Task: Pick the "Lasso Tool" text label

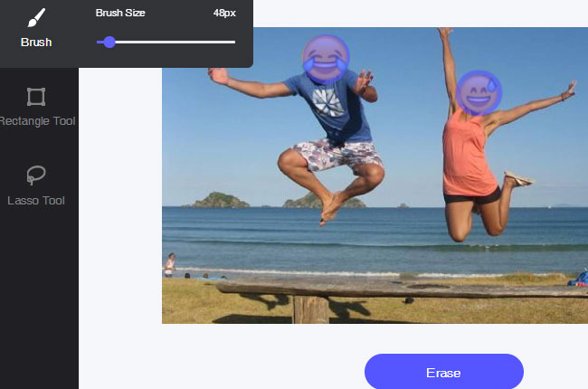Action: pyautogui.click(x=36, y=200)
